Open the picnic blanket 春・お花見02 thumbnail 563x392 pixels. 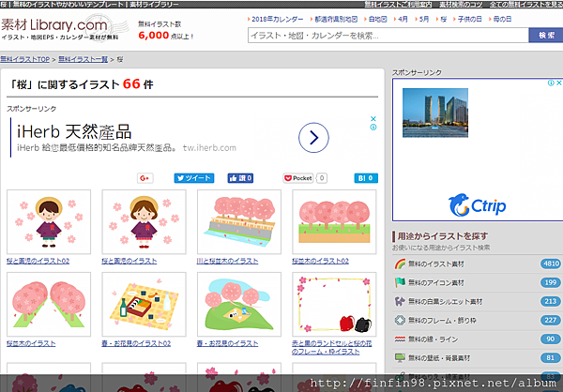[x=144, y=305]
